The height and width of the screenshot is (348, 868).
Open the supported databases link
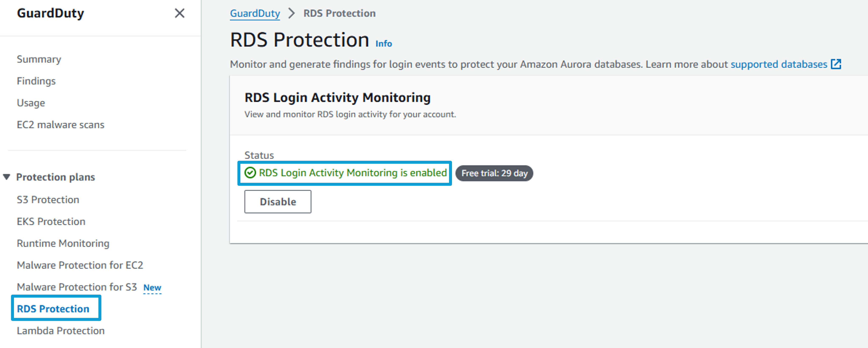coord(779,64)
